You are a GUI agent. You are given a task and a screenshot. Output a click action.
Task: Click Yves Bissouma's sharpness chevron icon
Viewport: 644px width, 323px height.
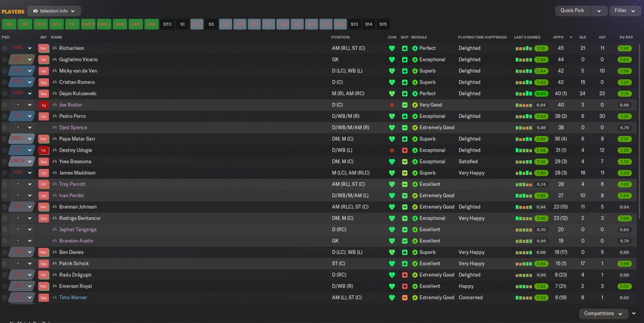point(405,162)
